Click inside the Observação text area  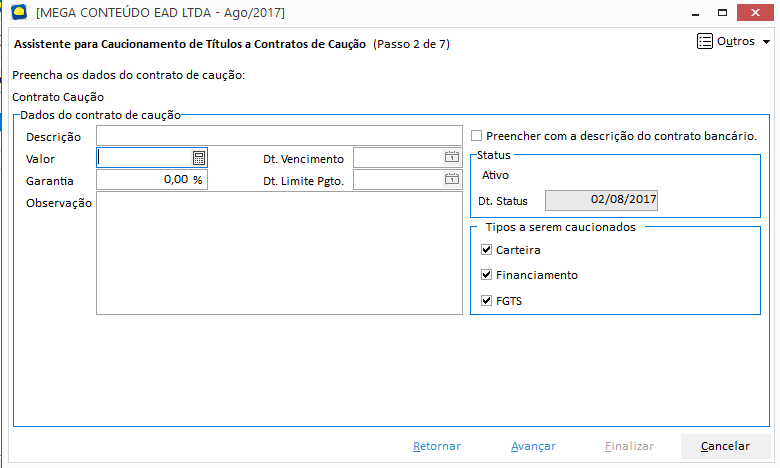pyautogui.click(x=279, y=254)
